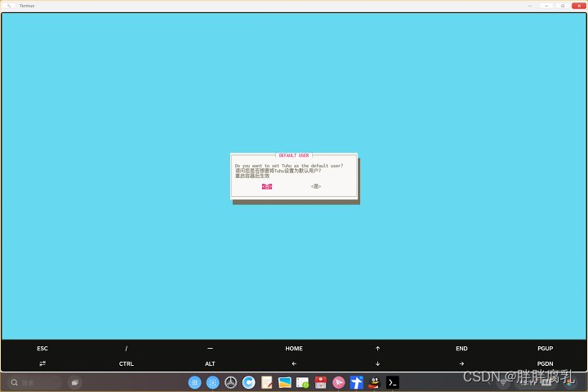Open the pink paper-plane dock icon
Image resolution: width=588 pixels, height=392 pixels.
coord(339,383)
